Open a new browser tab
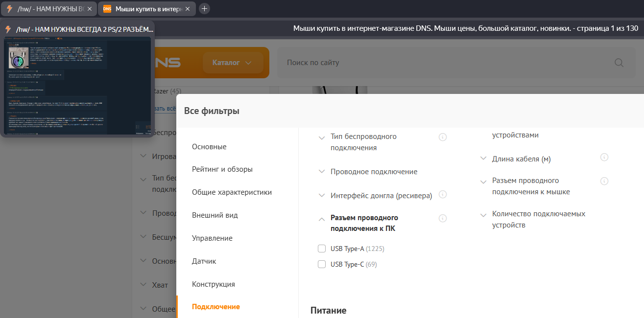This screenshot has height=318, width=644. point(205,8)
